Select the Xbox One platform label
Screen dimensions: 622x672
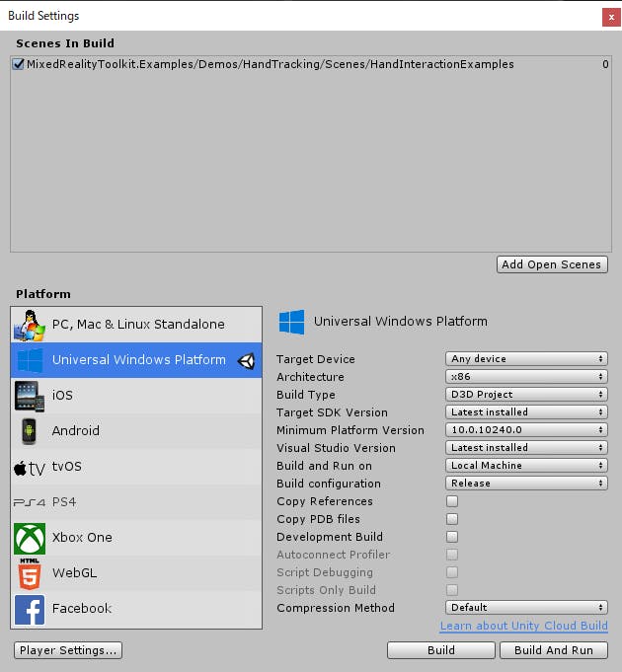point(82,538)
